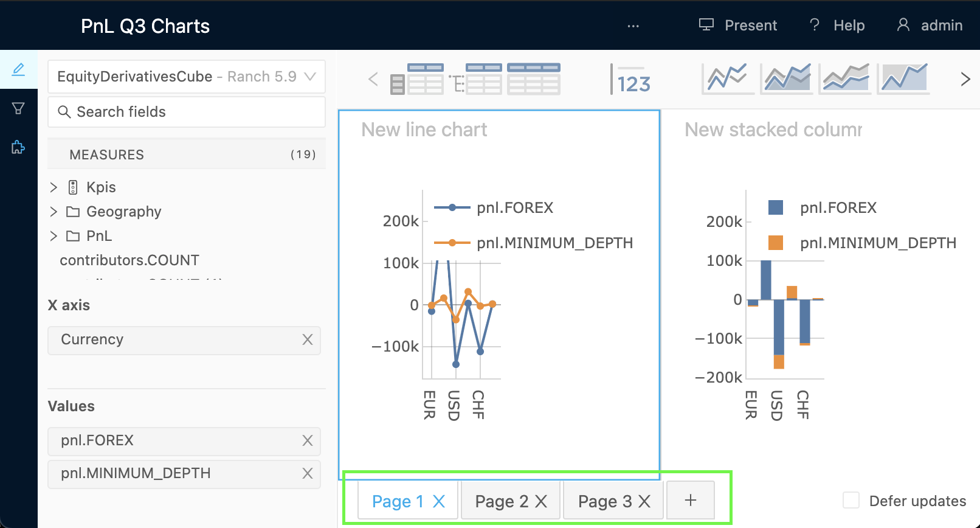Add a new page with plus button

(691, 500)
